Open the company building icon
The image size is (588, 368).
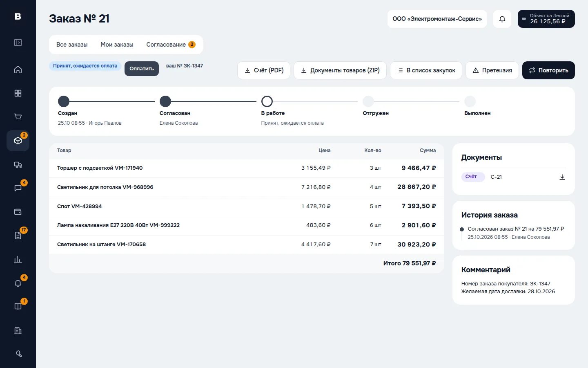pos(18,330)
